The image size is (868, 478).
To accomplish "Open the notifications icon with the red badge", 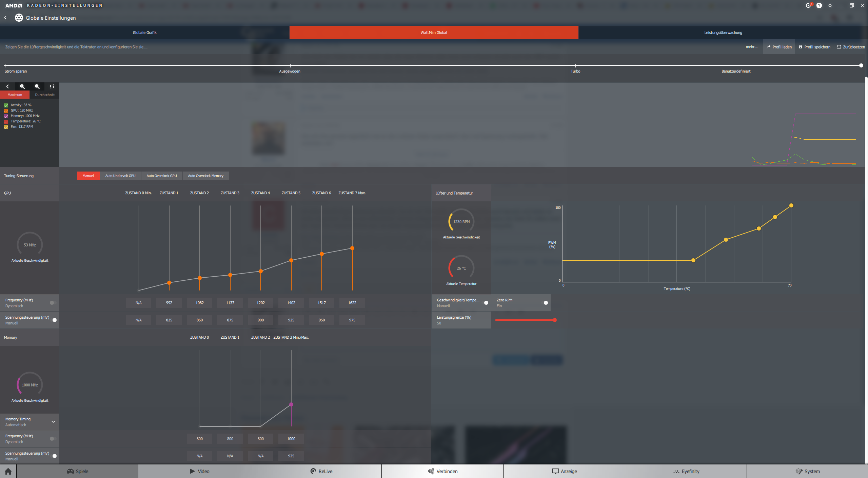I will [x=808, y=5].
